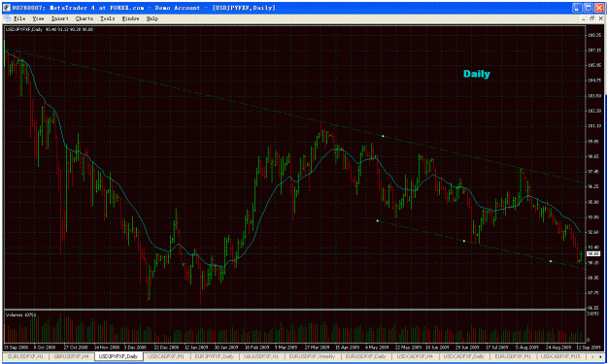Click the "4 May 2009" date on time axis

[x=377, y=347]
